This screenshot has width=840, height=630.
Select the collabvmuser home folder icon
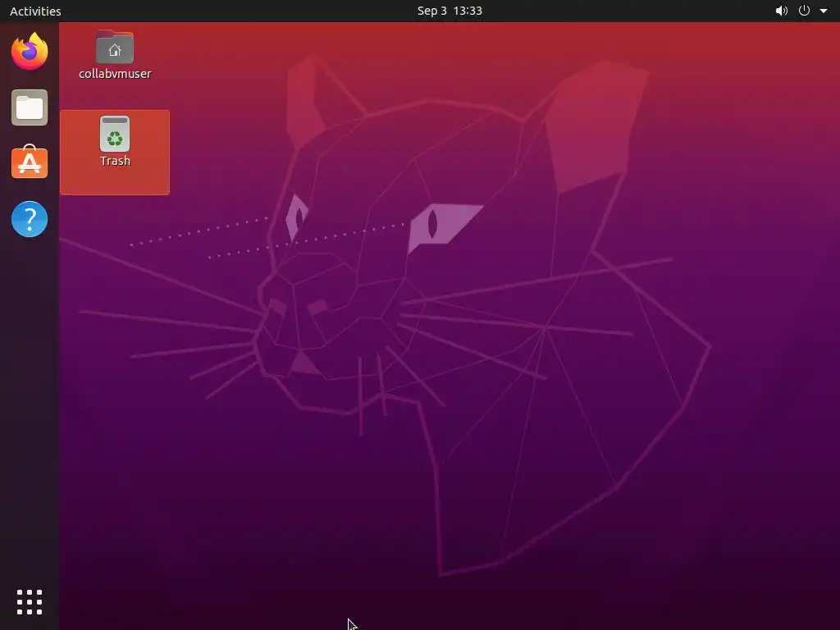(115, 48)
